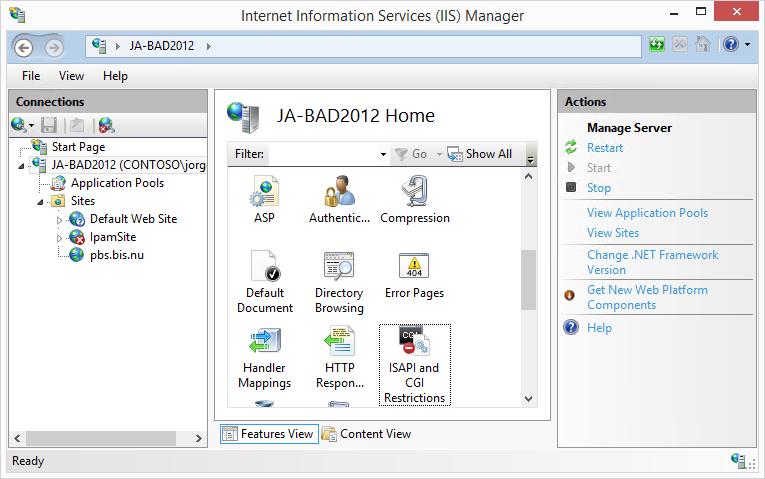Viewport: 765px width, 479px height.
Task: Select Start Page in Connections tree
Action: [78, 147]
